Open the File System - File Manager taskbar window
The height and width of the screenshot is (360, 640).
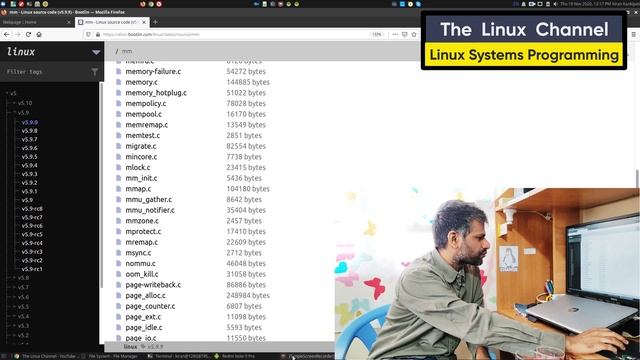[111, 356]
